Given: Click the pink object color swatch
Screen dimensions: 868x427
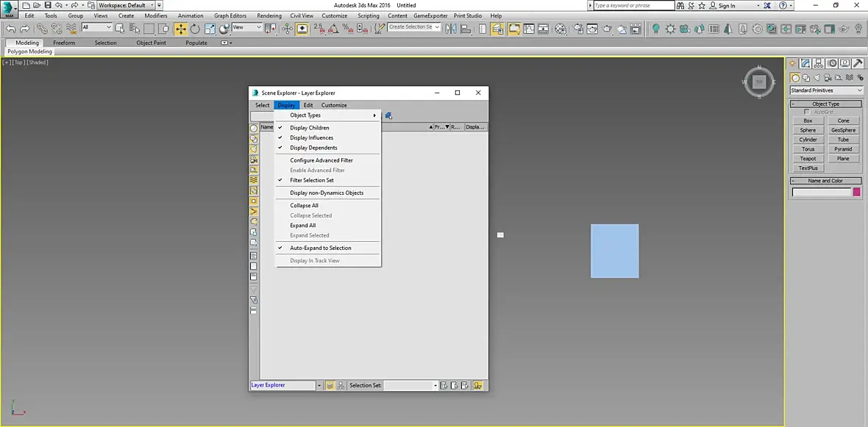Looking at the screenshot, I should [856, 193].
